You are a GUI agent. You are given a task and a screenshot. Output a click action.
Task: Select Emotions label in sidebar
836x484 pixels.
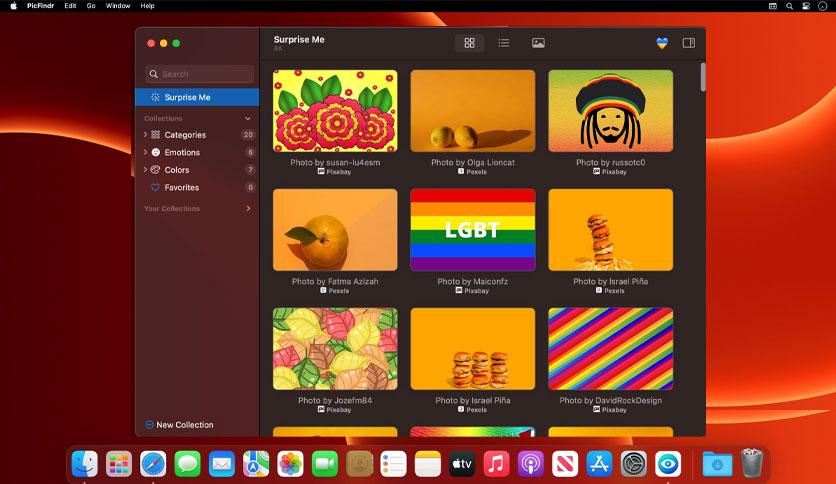182,152
